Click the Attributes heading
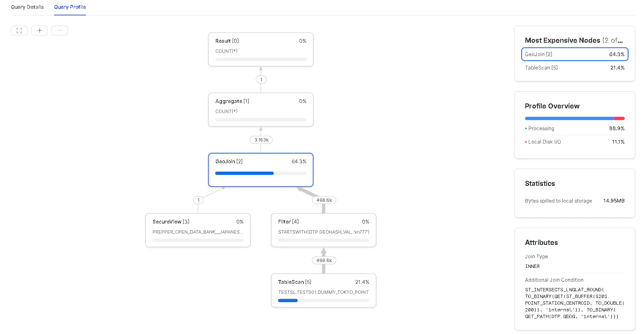644x334 pixels. point(541,243)
